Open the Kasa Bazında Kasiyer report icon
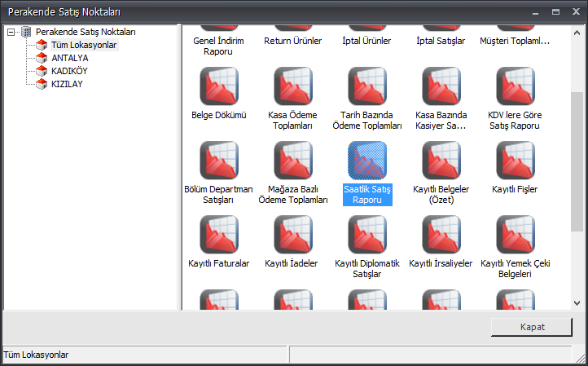 coord(441,86)
